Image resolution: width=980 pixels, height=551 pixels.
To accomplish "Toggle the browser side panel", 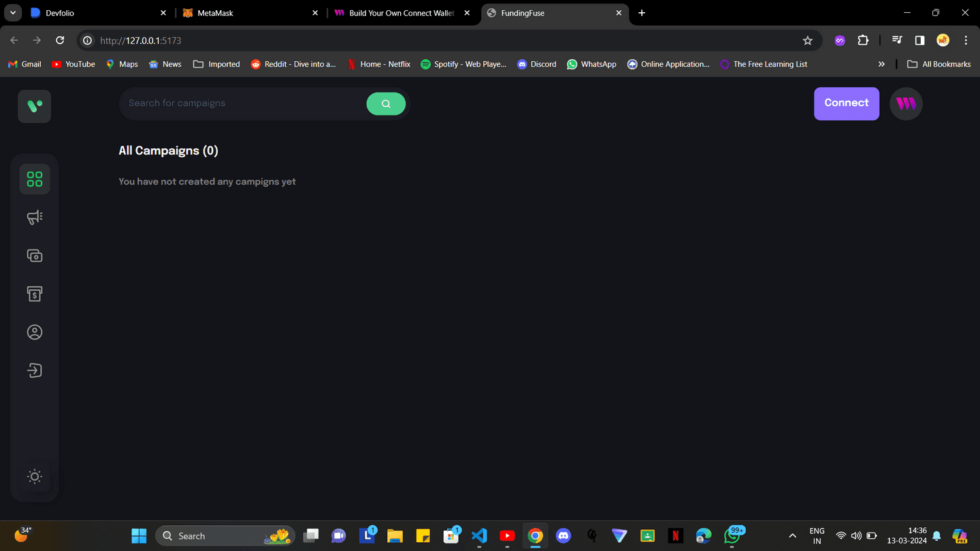I will [x=919, y=41].
